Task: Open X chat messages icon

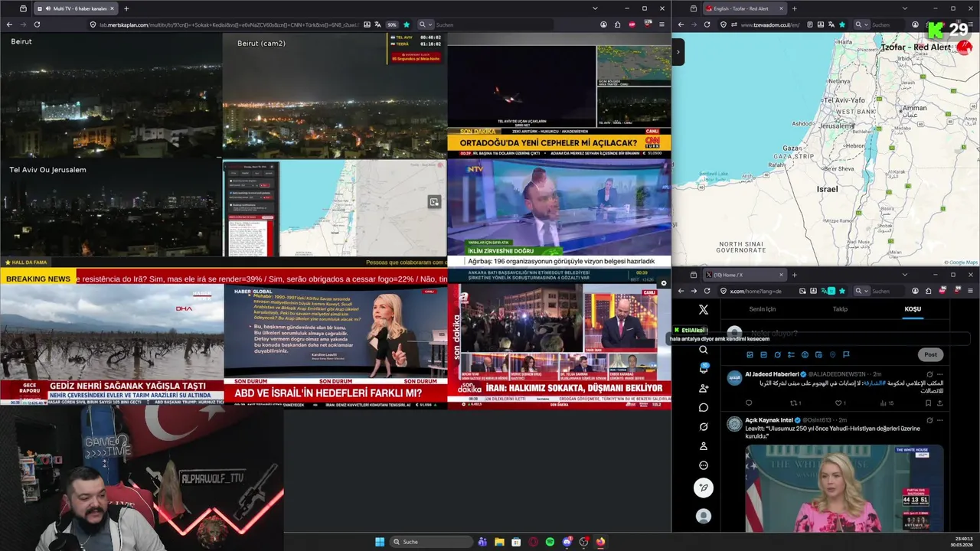Action: tap(703, 407)
